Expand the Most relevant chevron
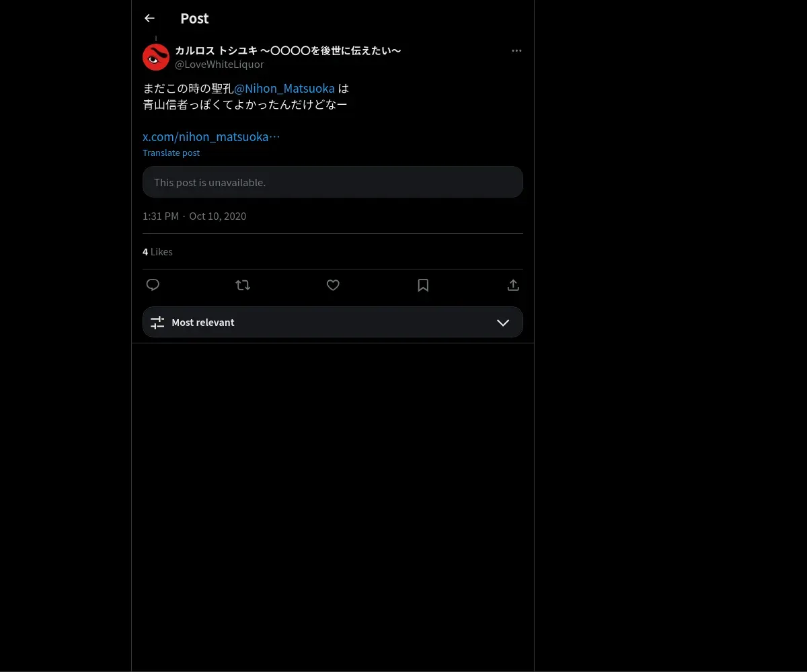Image resolution: width=807 pixels, height=672 pixels. [503, 323]
